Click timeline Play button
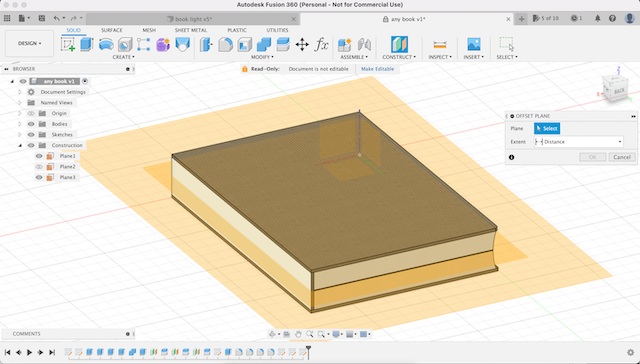Screen dimensions: 640x364 coord(29,352)
